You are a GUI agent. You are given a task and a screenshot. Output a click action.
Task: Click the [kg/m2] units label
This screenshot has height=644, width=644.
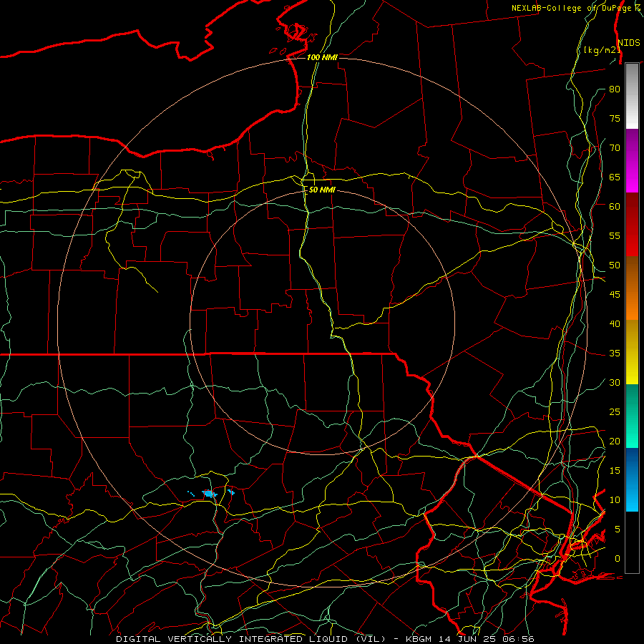coord(602,49)
